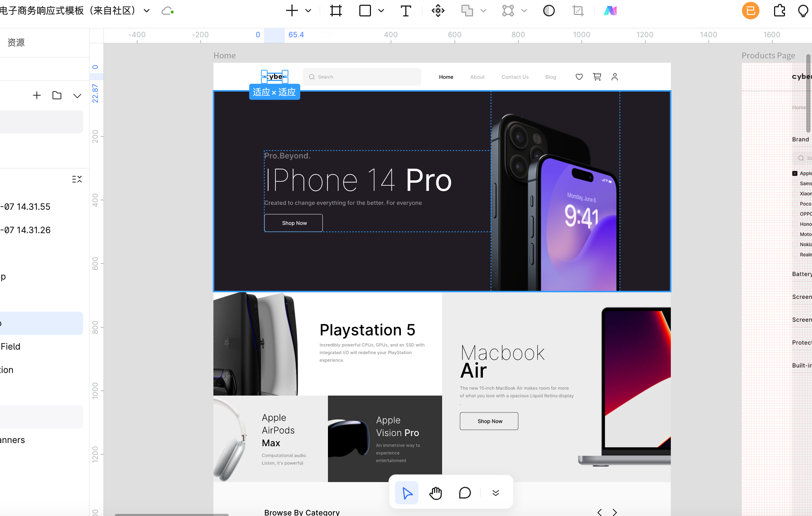The height and width of the screenshot is (516, 812).
Task: Select layer ending '-07 14.31.55'
Action: 25,207
